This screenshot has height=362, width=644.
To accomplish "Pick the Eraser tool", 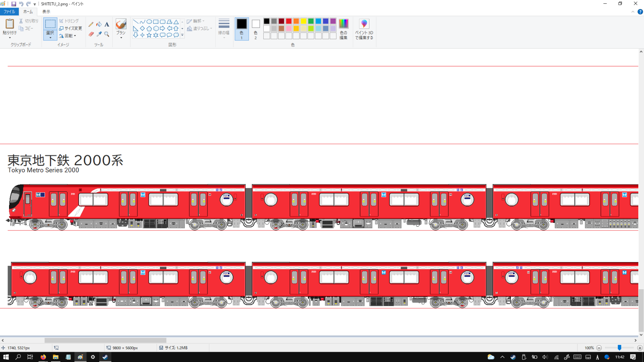I will click(x=91, y=34).
